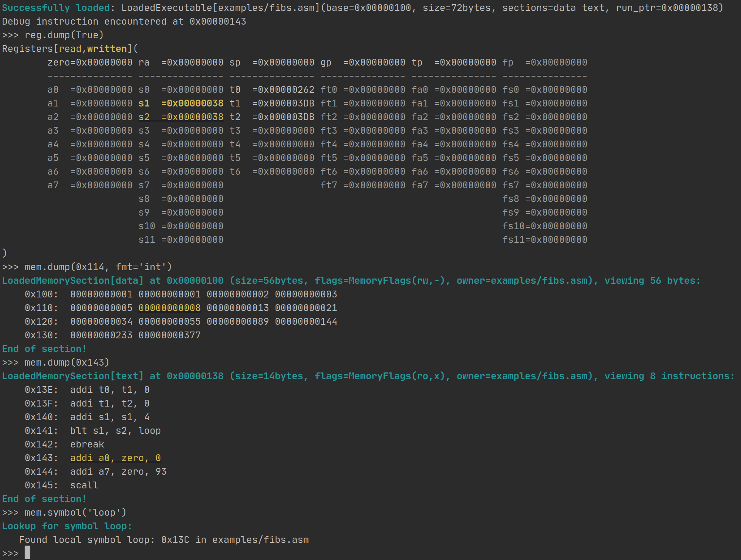The height and width of the screenshot is (560, 741).
Task: Click the fa0 register entry
Action: tap(454, 90)
